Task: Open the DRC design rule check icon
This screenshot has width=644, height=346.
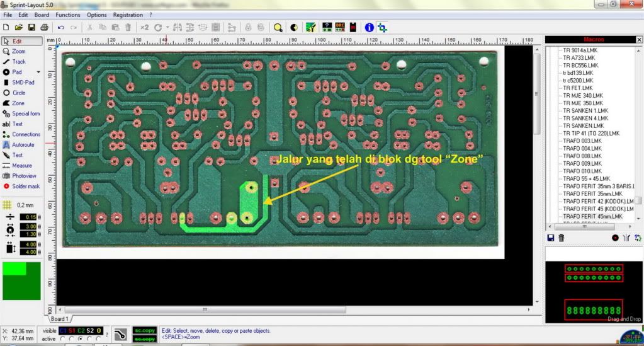Action: click(x=340, y=28)
